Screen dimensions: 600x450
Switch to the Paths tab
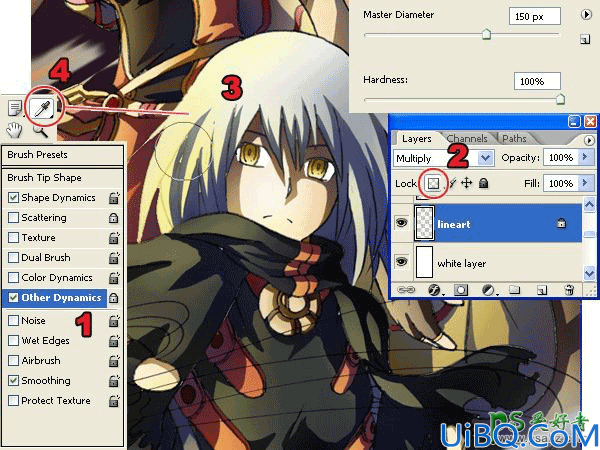tap(514, 139)
